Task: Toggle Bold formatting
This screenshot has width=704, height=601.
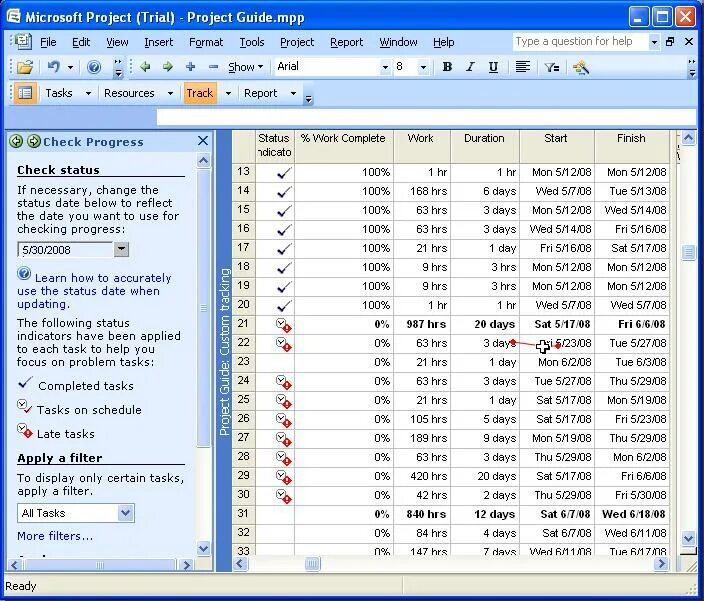Action: coord(447,67)
